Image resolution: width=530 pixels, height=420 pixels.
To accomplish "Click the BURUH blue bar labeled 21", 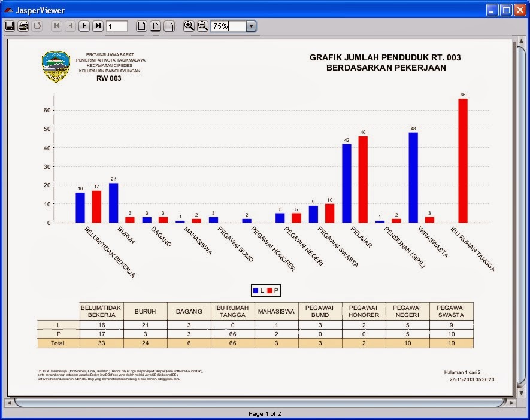I will [114, 203].
